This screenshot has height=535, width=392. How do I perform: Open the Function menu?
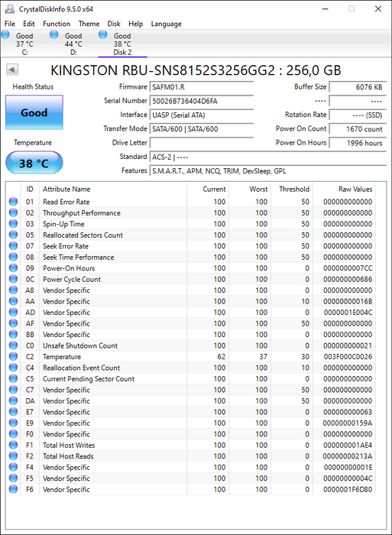pos(57,24)
